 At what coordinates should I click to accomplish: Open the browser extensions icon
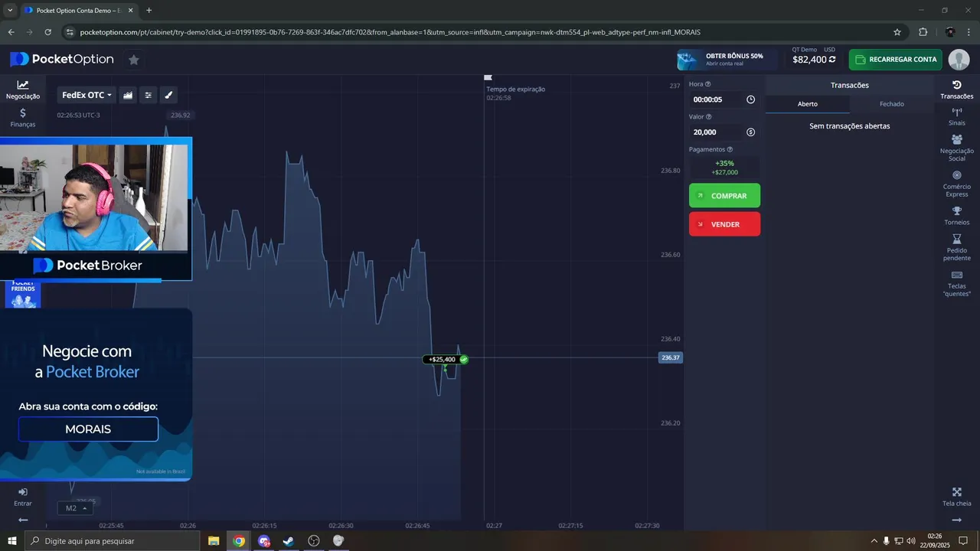[923, 32]
